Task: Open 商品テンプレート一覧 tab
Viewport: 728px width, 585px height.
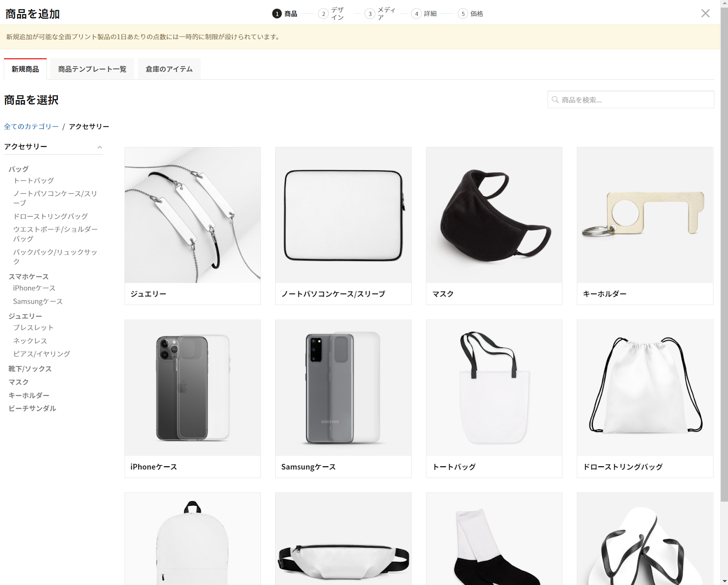Action: point(92,69)
